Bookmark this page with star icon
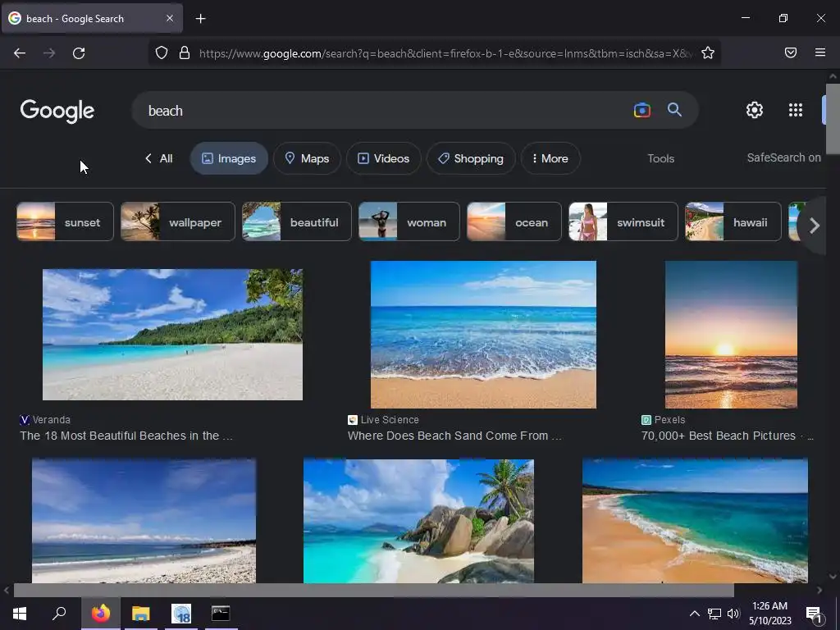840x630 pixels. (x=708, y=52)
